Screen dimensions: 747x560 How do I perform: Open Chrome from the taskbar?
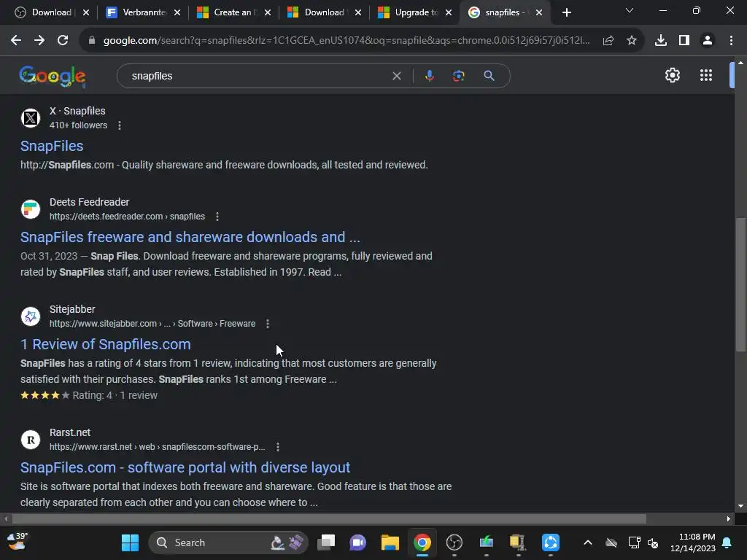[x=422, y=542]
